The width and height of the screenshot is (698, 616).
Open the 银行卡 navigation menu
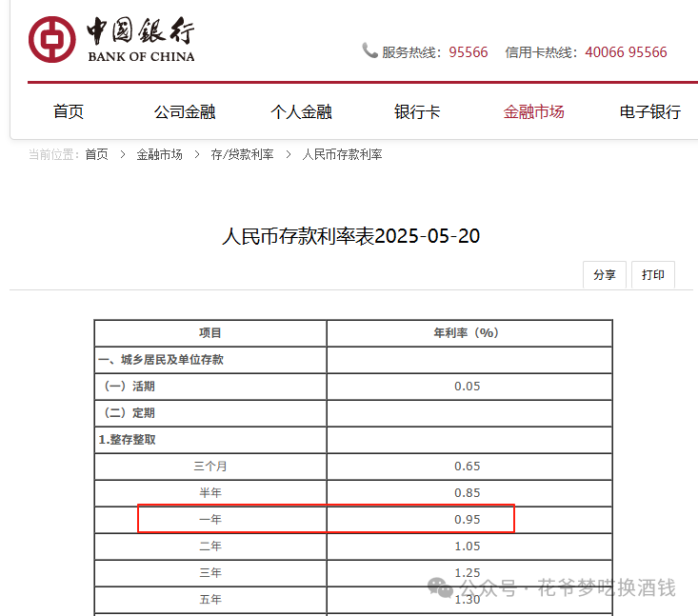[417, 111]
